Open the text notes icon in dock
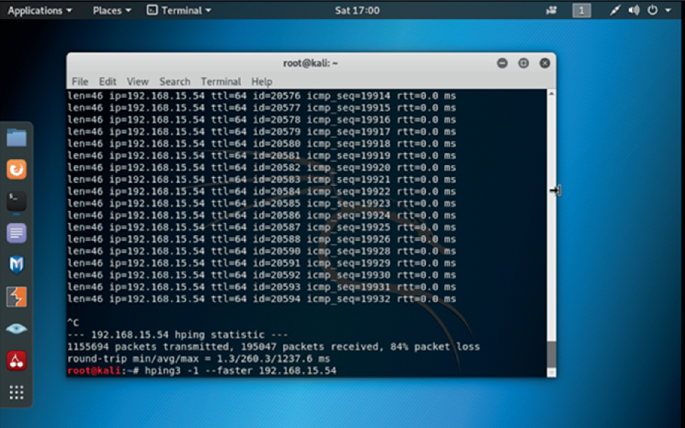The height and width of the screenshot is (428, 685). [x=17, y=233]
